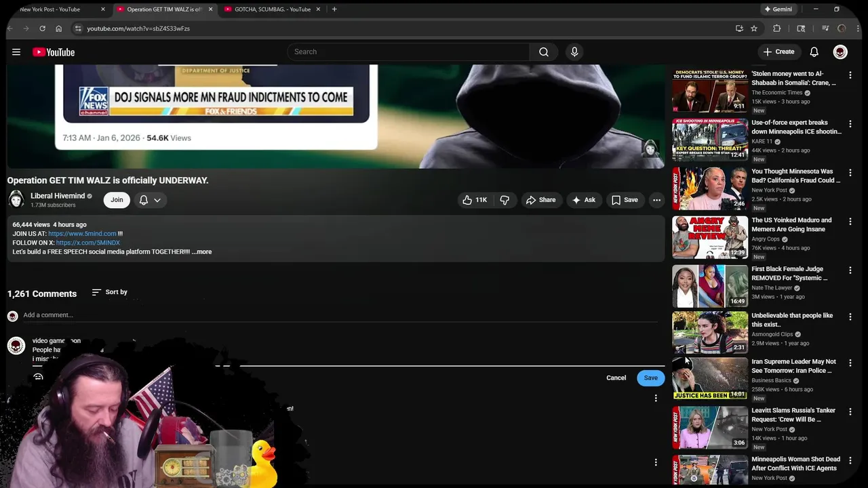Click the address bar URL
868x488 pixels.
[x=138, y=28]
